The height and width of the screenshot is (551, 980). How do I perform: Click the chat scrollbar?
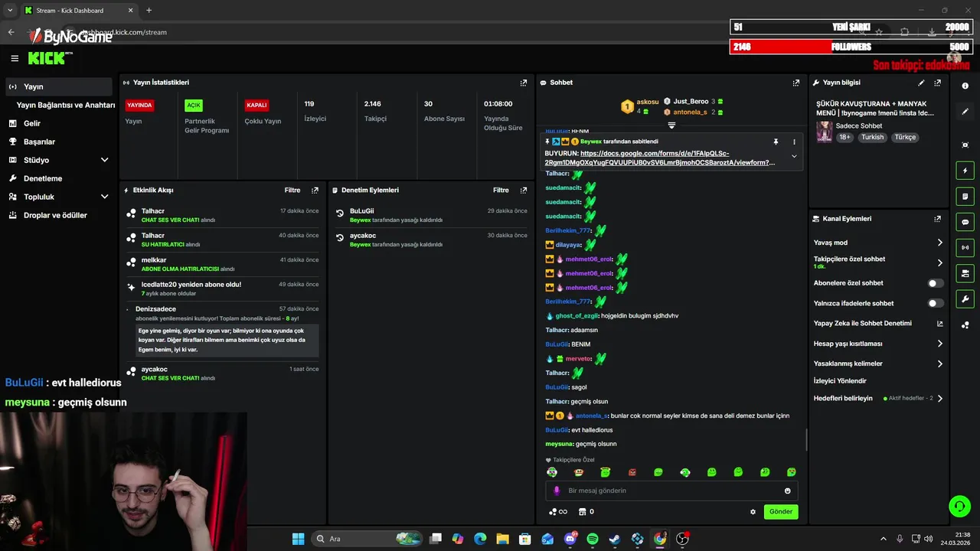pyautogui.click(x=805, y=440)
